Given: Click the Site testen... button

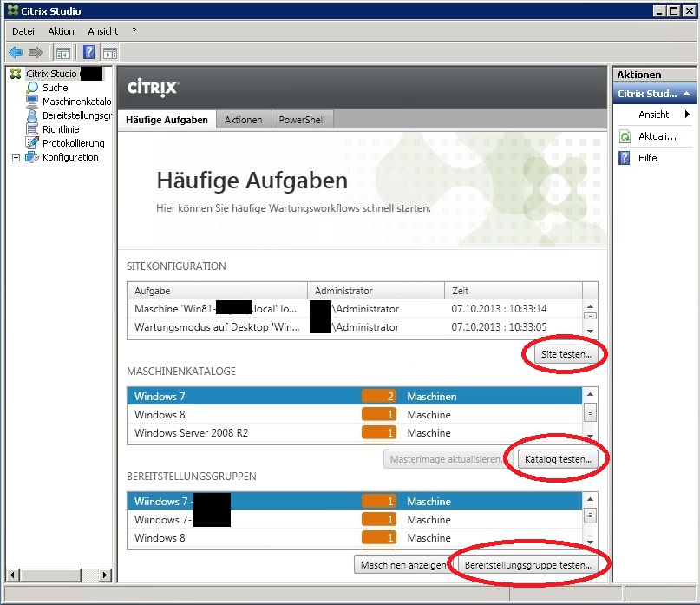Looking at the screenshot, I should 566,354.
